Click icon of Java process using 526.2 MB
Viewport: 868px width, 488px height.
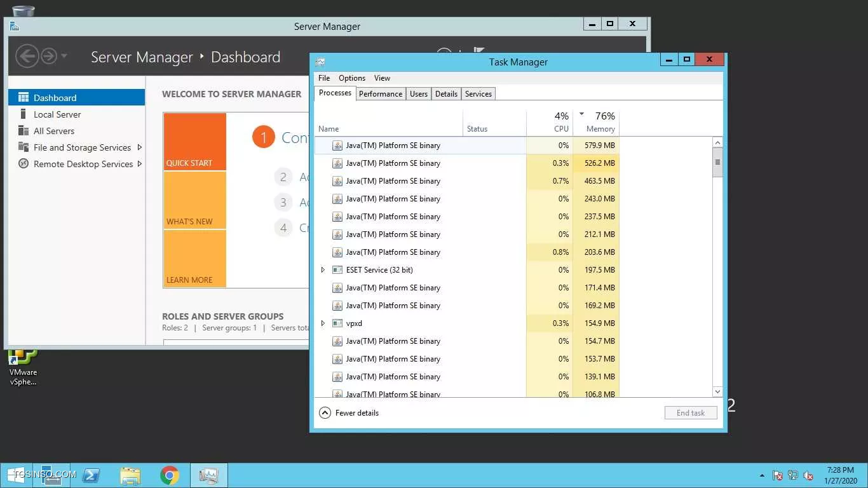(337, 163)
